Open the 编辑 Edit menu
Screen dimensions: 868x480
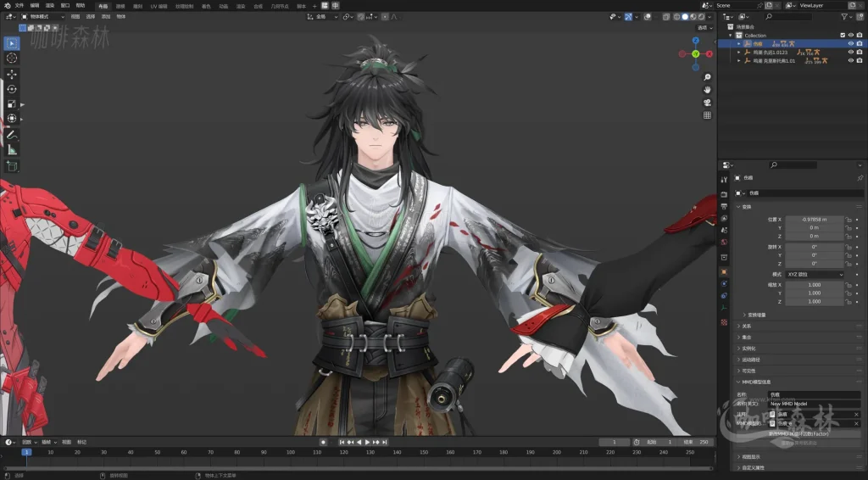click(35, 6)
